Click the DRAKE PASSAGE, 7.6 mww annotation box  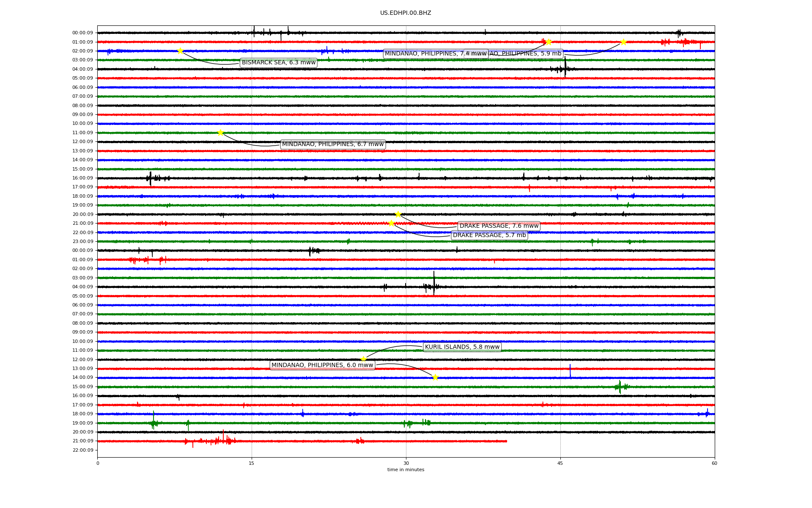[499, 226]
